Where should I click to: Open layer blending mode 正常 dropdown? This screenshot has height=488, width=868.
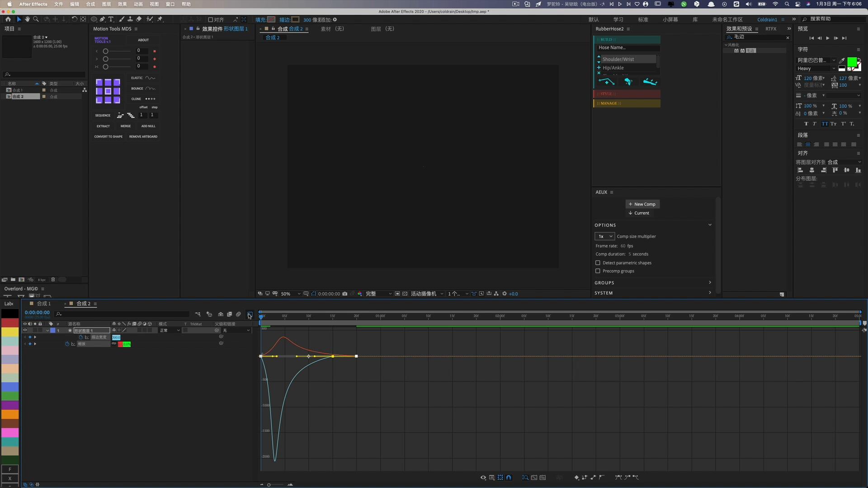click(170, 330)
